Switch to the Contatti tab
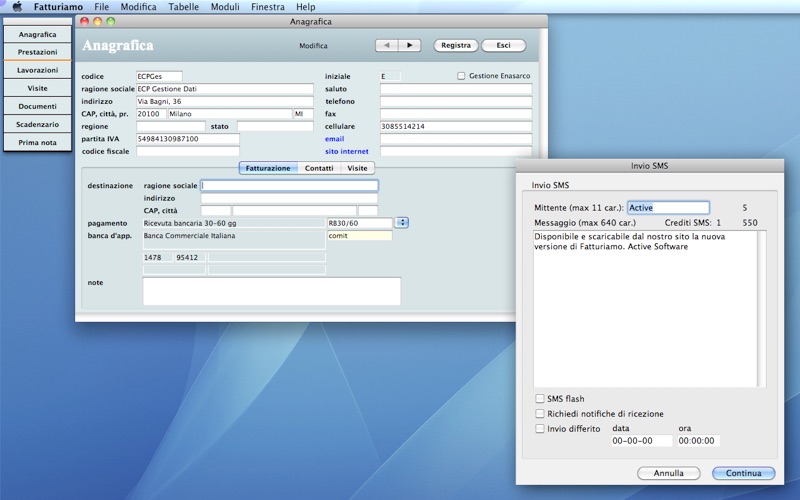This screenshot has width=800, height=500. (319, 168)
